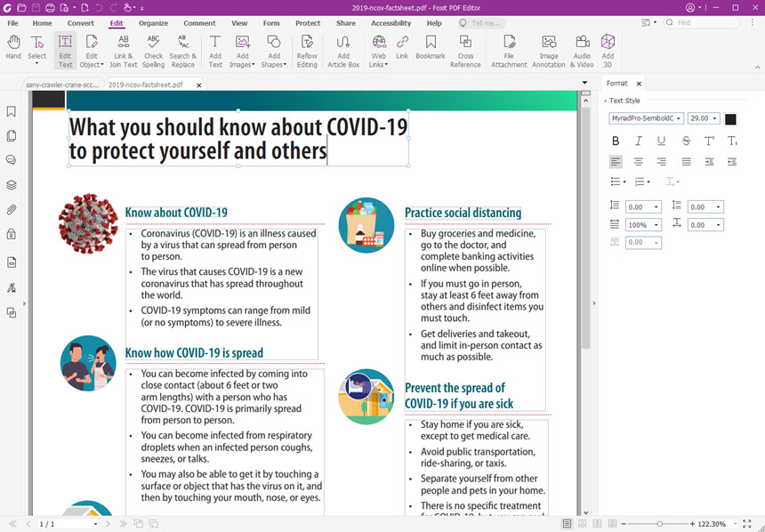Open the Bookmarks panel in left sidebar
Screen dimensions: 765x532
click(x=12, y=112)
